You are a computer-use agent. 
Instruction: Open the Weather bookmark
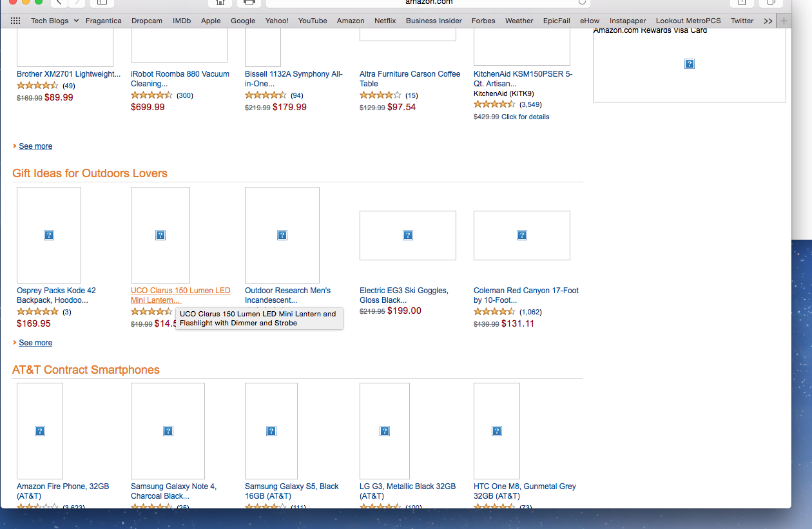point(519,21)
